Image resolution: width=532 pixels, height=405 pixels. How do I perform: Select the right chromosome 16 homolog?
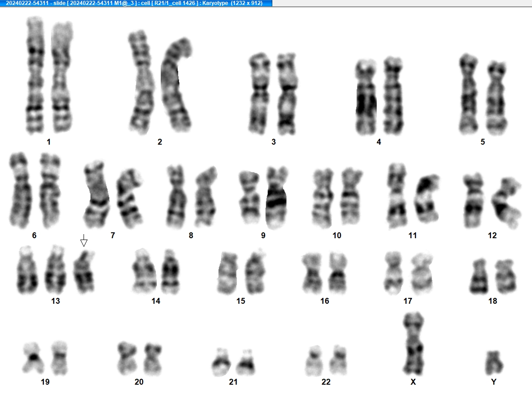click(338, 273)
